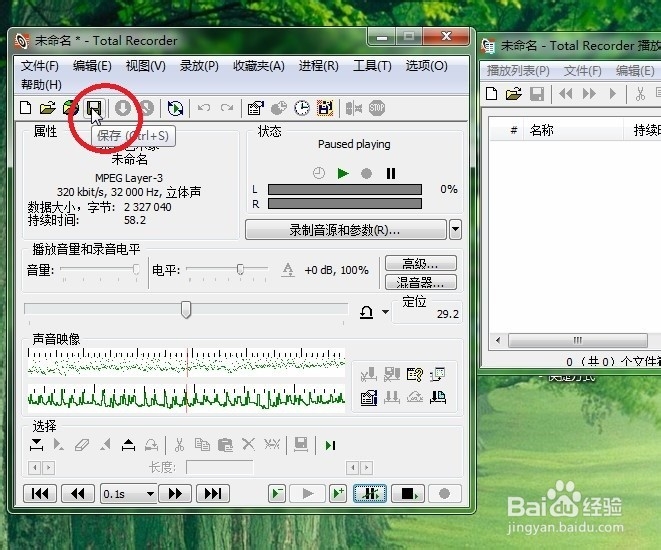The height and width of the screenshot is (550, 661).
Task: Click the cut scissors icon in selection section
Action: point(180,445)
